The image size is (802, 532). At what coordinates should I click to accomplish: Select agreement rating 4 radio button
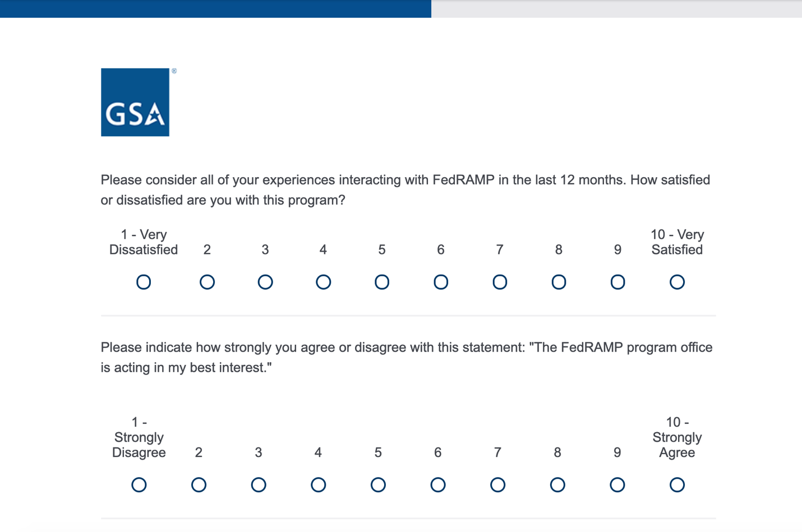[318, 485]
